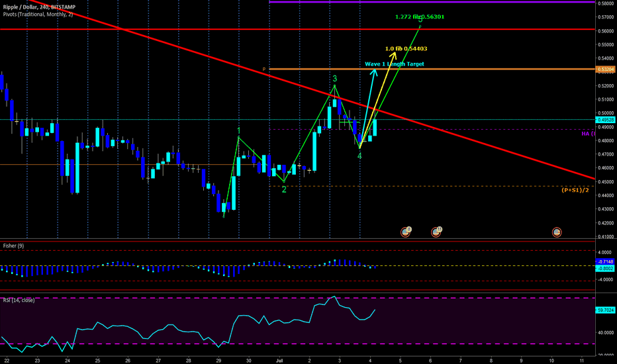Open the economic event icon without a badge

[556, 232]
